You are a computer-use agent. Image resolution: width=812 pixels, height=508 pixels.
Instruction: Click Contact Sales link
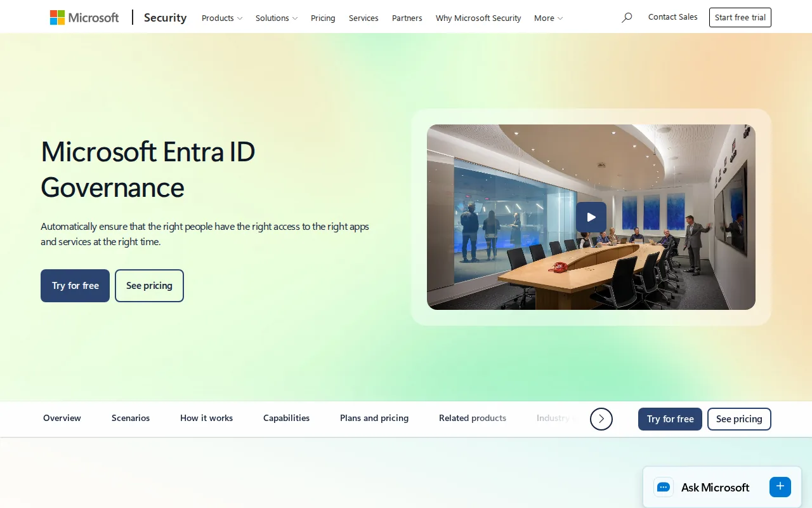(673, 17)
